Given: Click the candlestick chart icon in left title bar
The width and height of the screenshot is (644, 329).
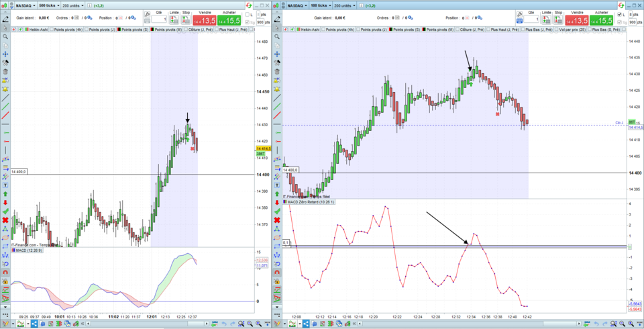Looking at the screenshot, I should pyautogui.click(x=4, y=5).
